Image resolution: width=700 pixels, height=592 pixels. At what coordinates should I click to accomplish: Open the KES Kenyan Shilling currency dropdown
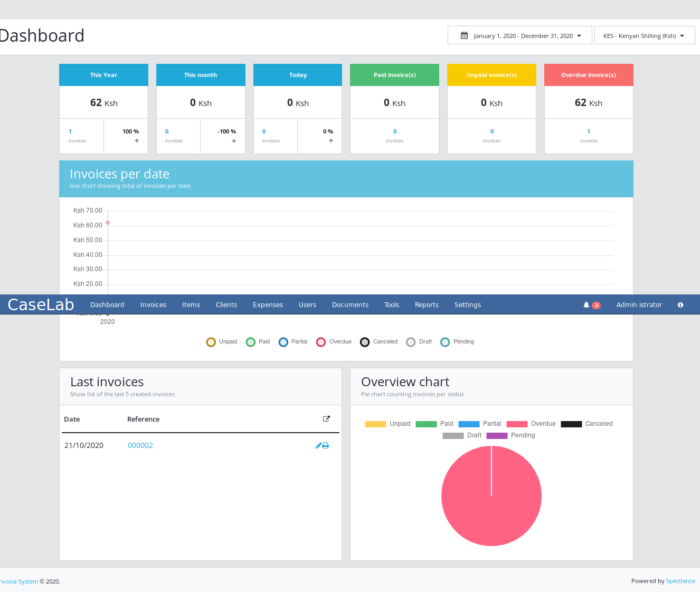644,36
